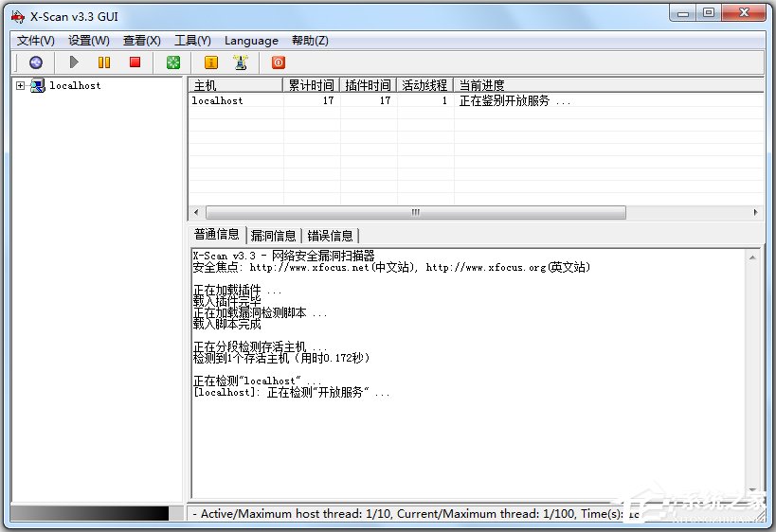Sort by the 主机 column header
The width and height of the screenshot is (776, 532).
point(236,85)
